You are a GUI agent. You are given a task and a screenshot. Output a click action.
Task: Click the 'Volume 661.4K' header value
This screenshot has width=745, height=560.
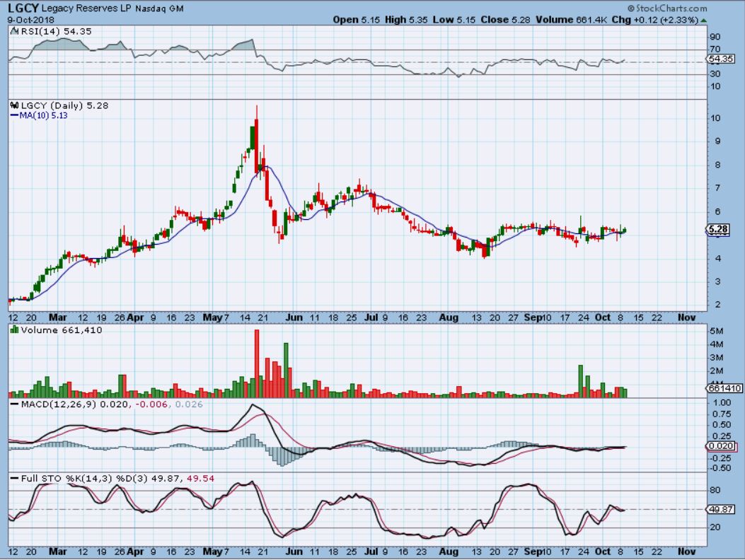(x=572, y=20)
